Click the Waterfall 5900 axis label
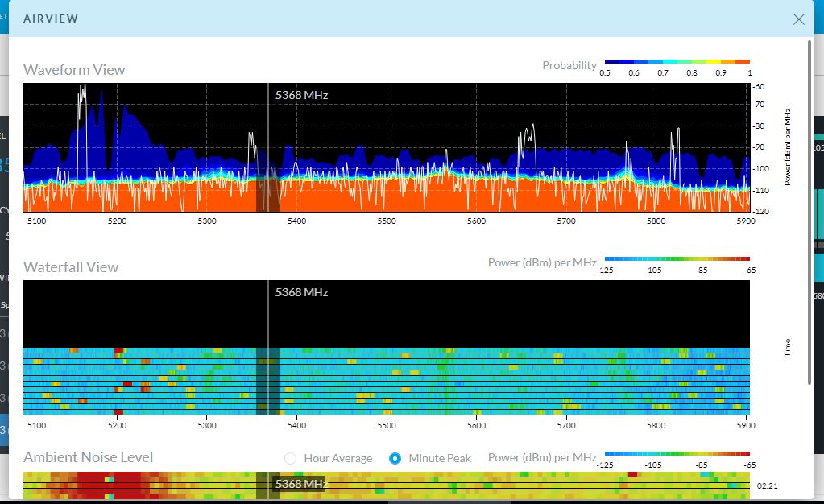Image resolution: width=824 pixels, height=504 pixels. pyautogui.click(x=746, y=425)
